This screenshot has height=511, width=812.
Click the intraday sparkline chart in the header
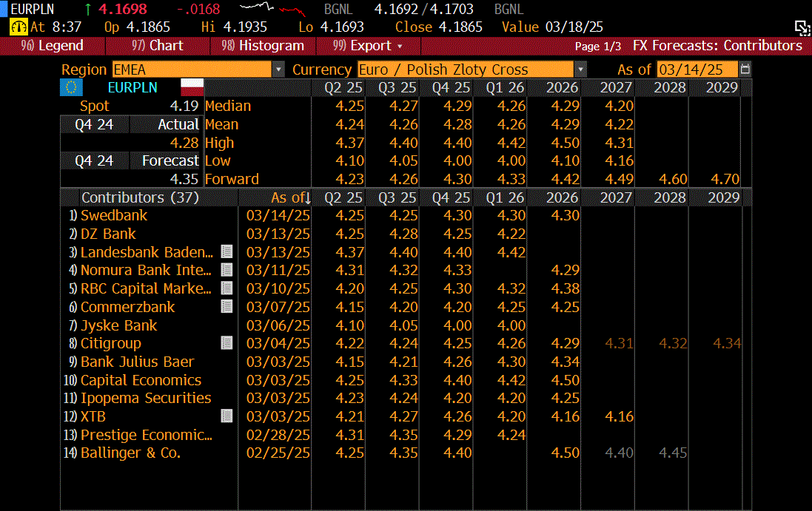click(272, 9)
